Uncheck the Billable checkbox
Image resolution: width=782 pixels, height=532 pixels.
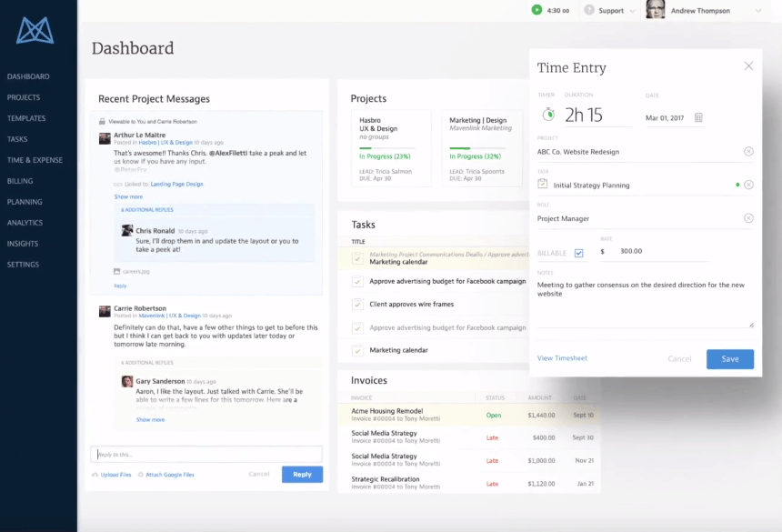[x=578, y=253]
